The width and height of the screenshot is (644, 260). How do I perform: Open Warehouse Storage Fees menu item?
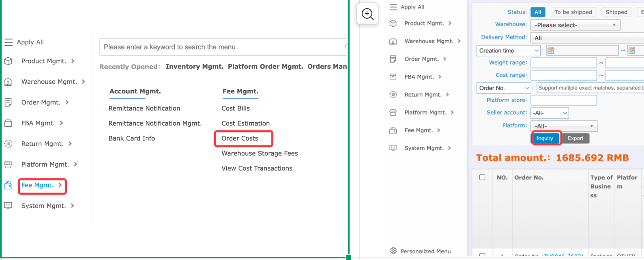[x=260, y=154]
